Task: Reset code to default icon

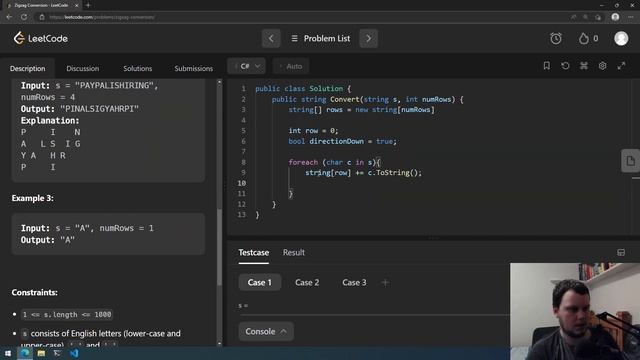Action: (x=565, y=66)
